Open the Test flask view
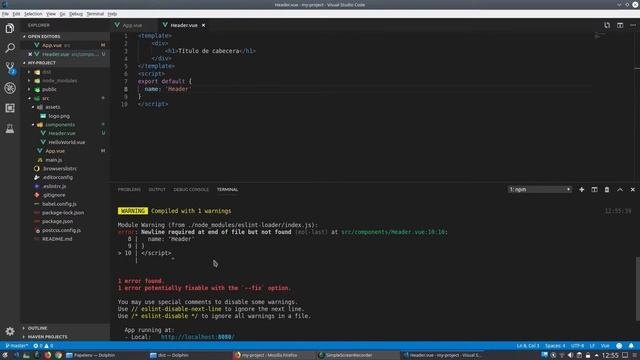The height and width of the screenshot is (360, 640). point(10,129)
